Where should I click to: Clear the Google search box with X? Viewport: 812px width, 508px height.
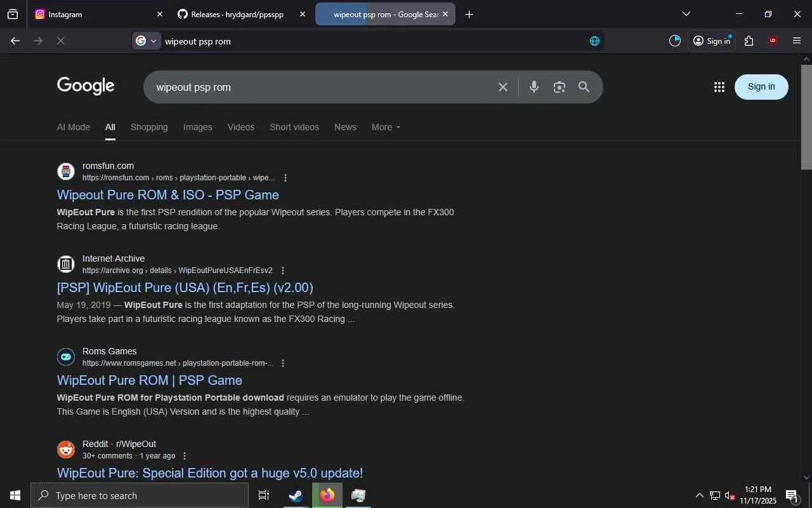pyautogui.click(x=503, y=87)
